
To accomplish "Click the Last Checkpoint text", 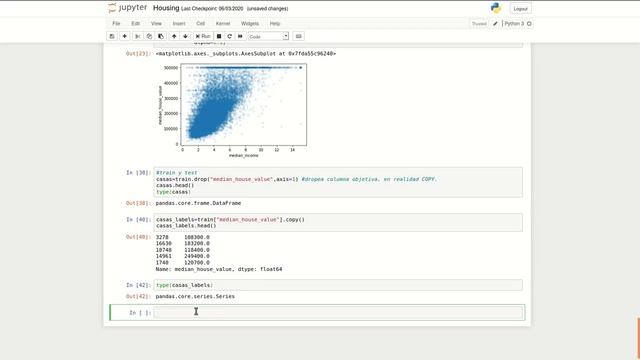I will (212, 9).
